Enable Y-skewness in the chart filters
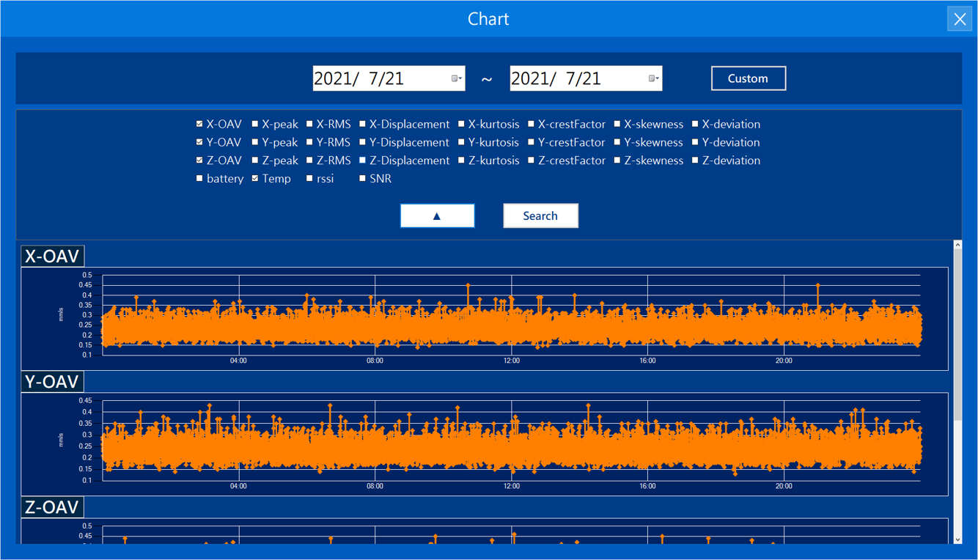The height and width of the screenshot is (560, 978). [x=617, y=142]
